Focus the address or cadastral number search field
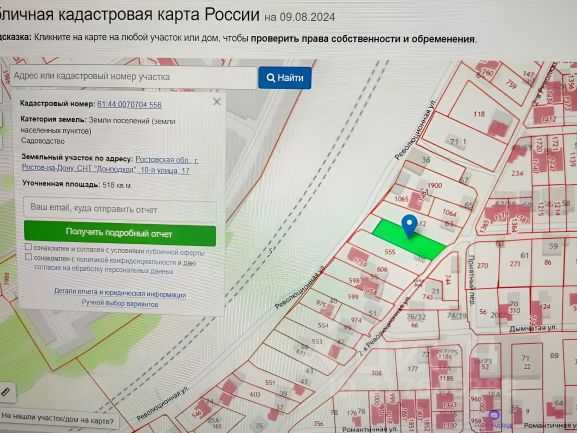Viewport: 577px width, 433px height. (133, 77)
